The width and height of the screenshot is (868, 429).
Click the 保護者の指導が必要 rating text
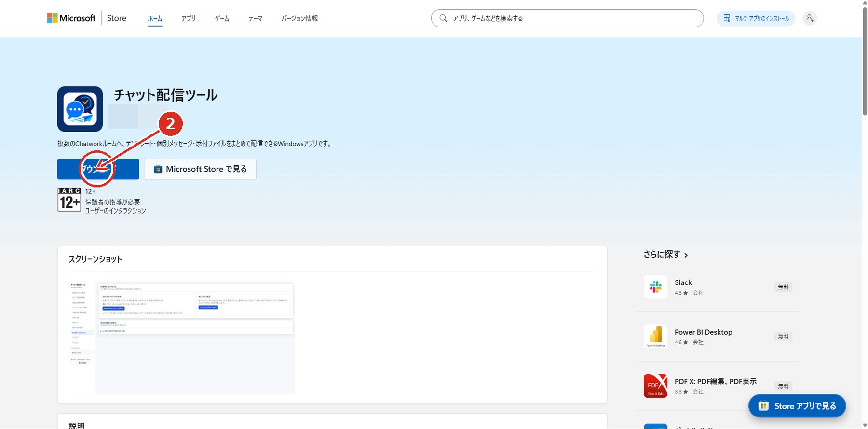113,202
